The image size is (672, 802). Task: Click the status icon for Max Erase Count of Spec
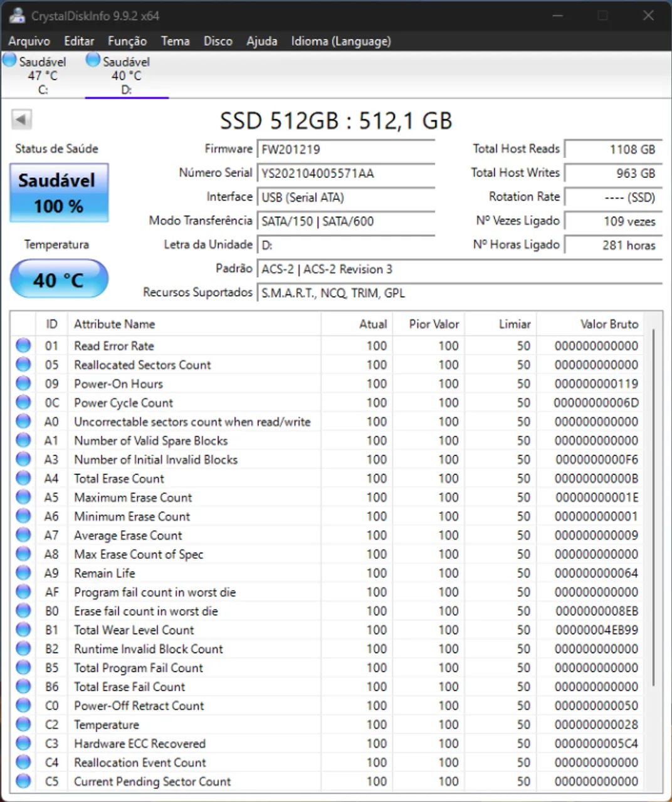coord(23,554)
